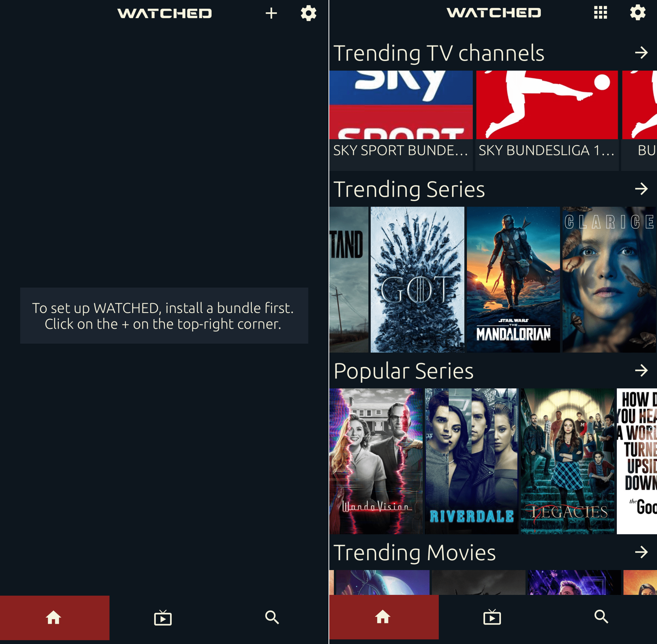Open the TV player tab in left screen

point(163,618)
